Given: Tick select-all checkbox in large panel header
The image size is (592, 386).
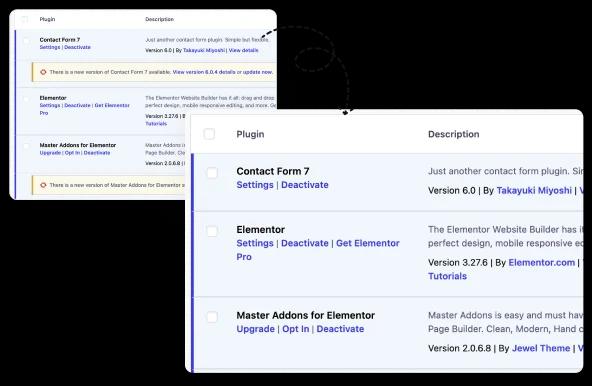Looking at the screenshot, I should pyautogui.click(x=209, y=134).
